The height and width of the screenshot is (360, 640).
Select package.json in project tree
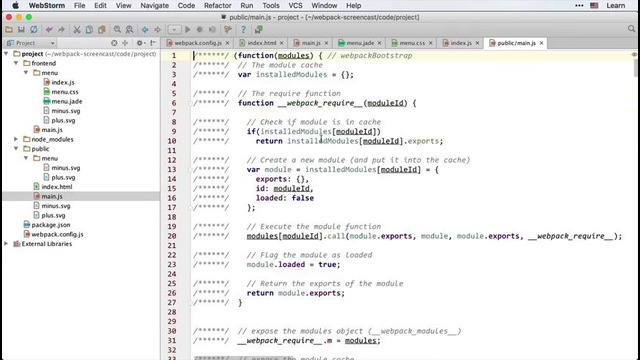tap(51, 225)
